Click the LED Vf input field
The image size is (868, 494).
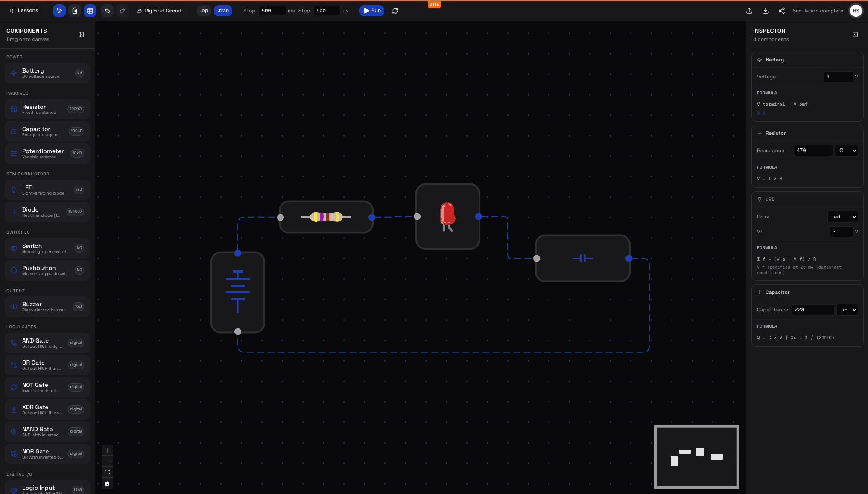pyautogui.click(x=841, y=232)
